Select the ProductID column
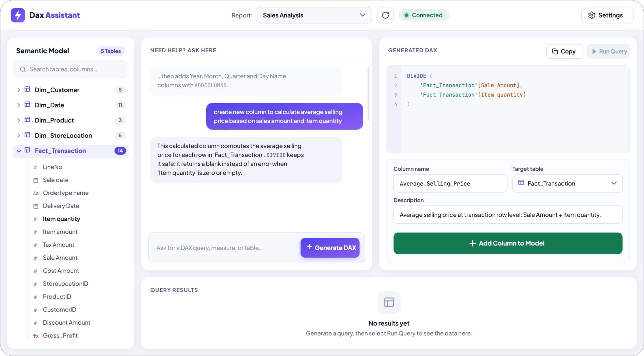 pos(57,297)
